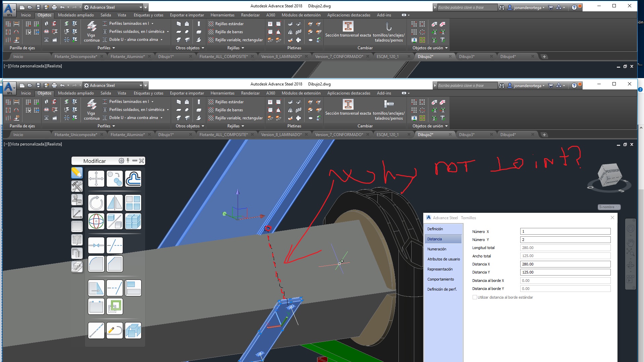Open Advance Steel help via question mark icon

[x=575, y=85]
